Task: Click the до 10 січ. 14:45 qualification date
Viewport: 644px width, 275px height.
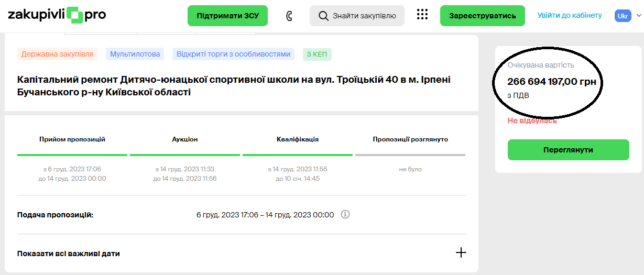Action: (x=298, y=179)
